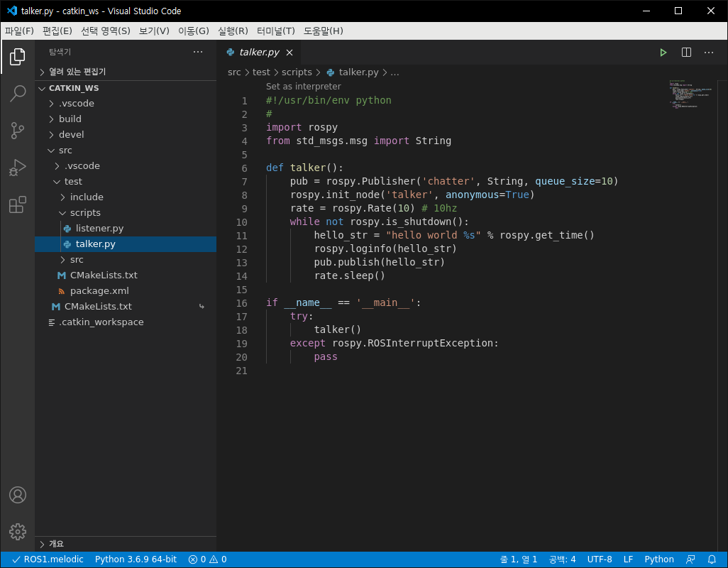Open CMakeLists.txt with symlink arrow
This screenshot has height=568, width=728.
point(126,306)
